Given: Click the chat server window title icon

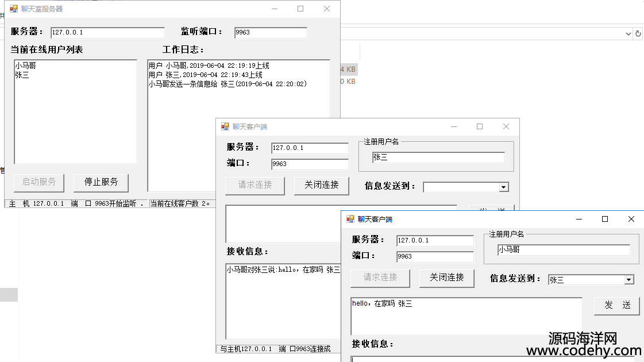Looking at the screenshot, I should tap(14, 9).
